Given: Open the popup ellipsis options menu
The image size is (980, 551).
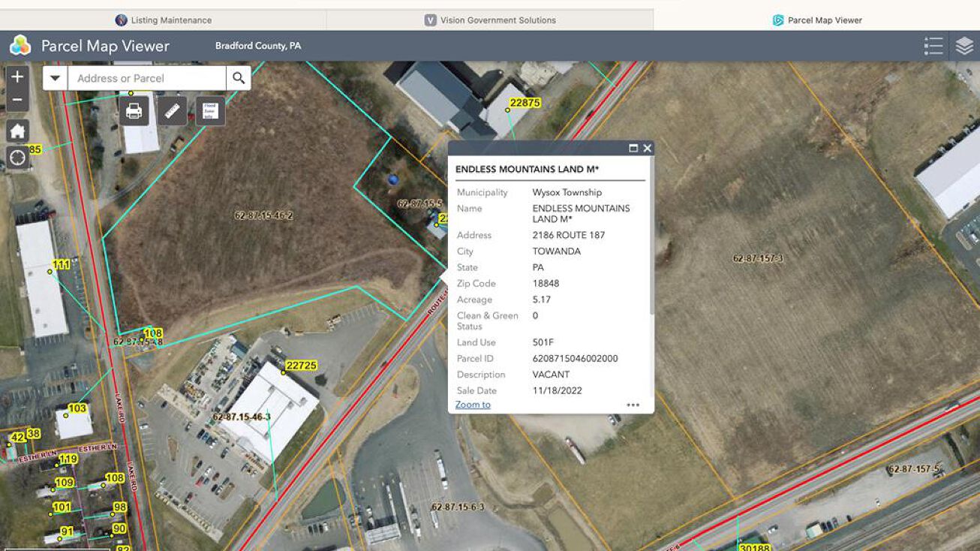Looking at the screenshot, I should click(x=633, y=405).
